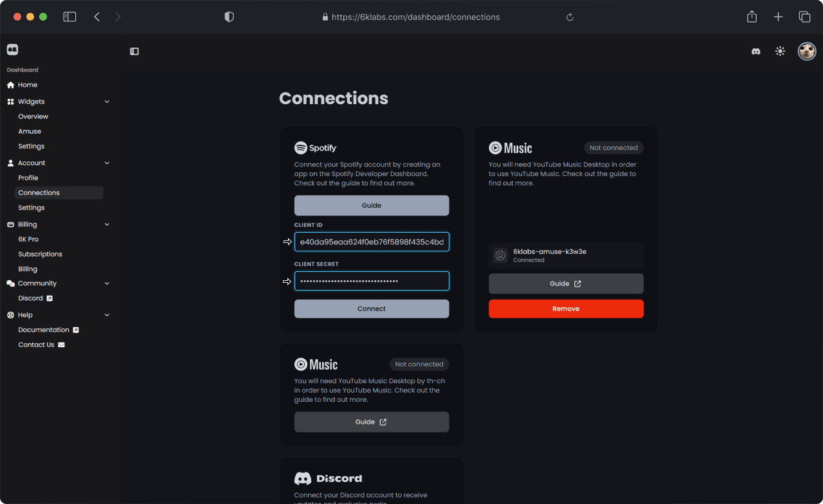Open a new tab with plus icon

[x=778, y=17]
